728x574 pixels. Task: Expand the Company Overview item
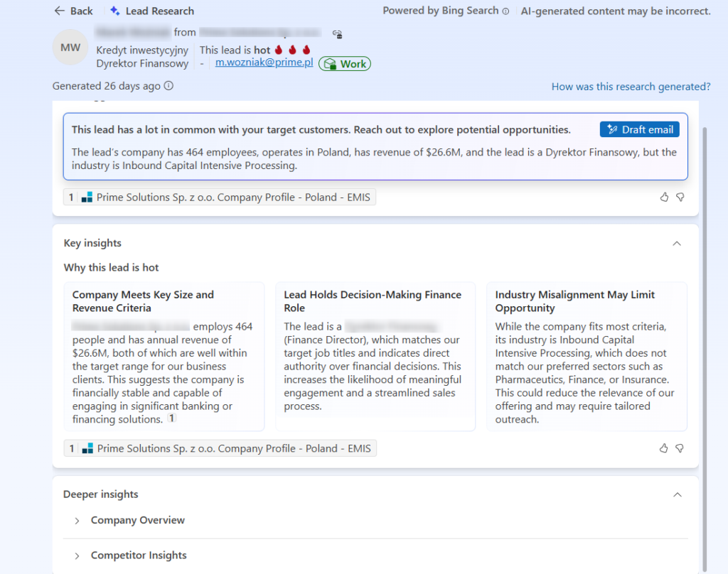coord(77,521)
